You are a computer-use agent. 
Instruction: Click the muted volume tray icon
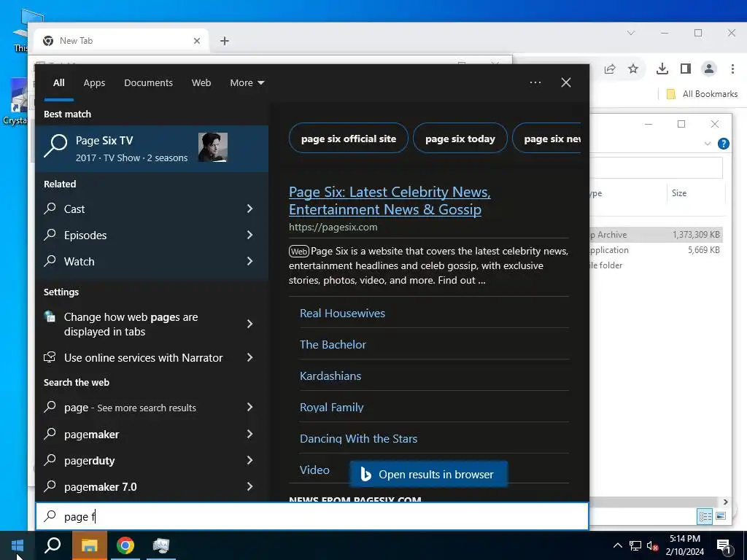[652, 545]
